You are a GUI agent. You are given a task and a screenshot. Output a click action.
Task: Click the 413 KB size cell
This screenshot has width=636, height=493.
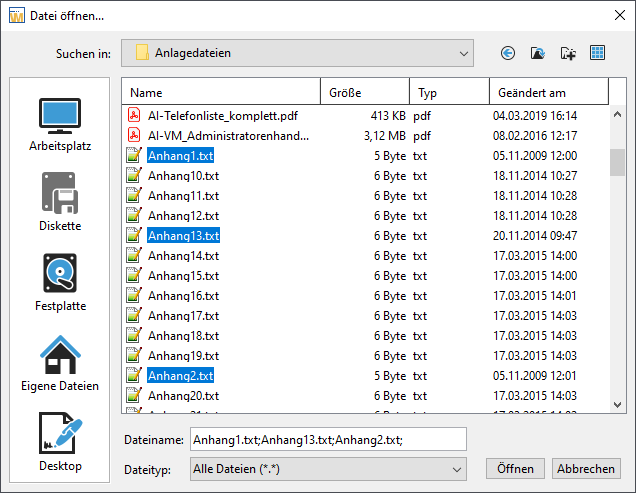point(388,116)
